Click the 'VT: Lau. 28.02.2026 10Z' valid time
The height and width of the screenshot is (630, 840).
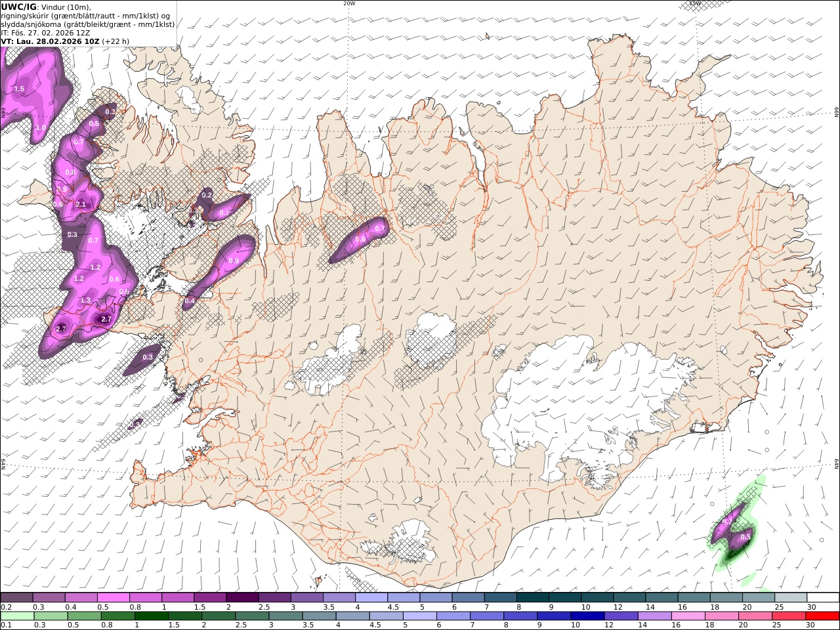tap(50, 41)
